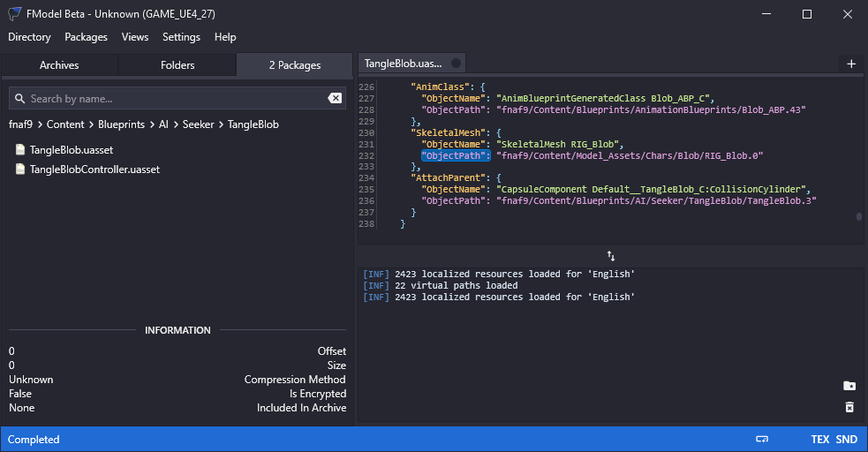Click the swap arrows icon between panels

(x=610, y=255)
